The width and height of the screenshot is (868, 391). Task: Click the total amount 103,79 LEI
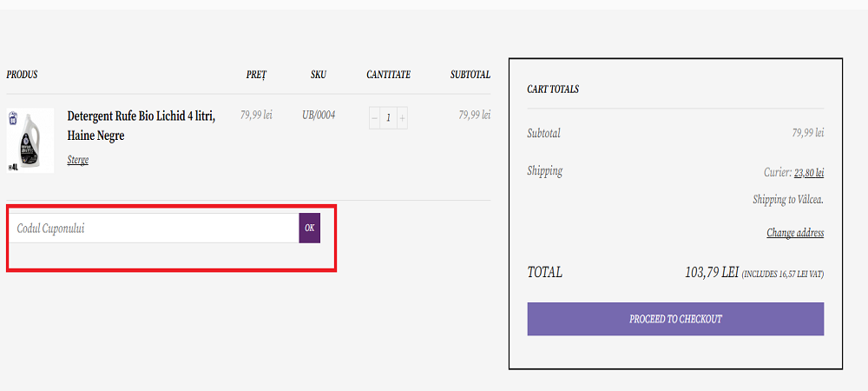711,273
